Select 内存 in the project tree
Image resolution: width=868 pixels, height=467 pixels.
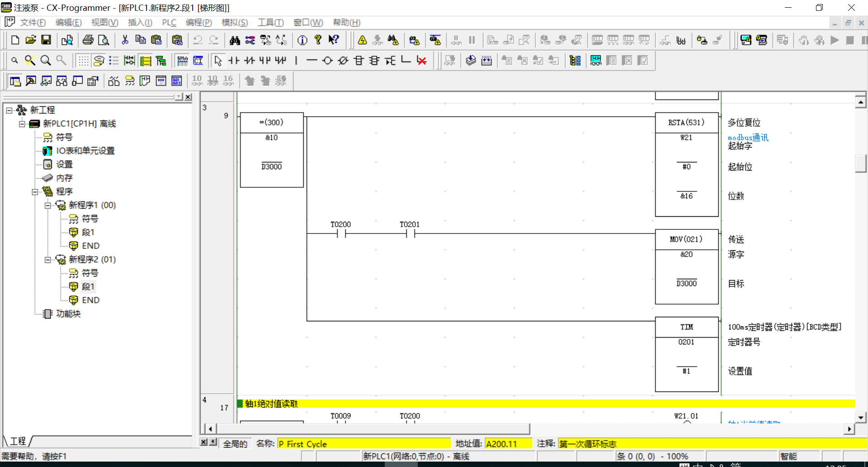click(x=64, y=178)
